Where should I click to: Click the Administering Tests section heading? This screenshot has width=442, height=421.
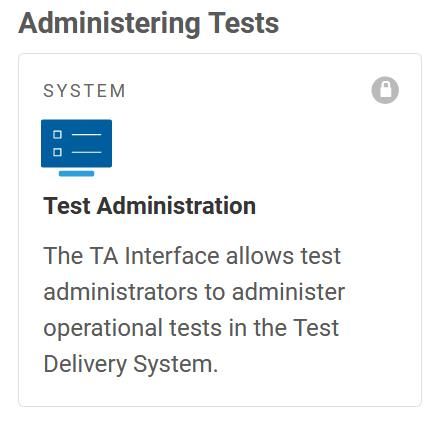pos(149,23)
